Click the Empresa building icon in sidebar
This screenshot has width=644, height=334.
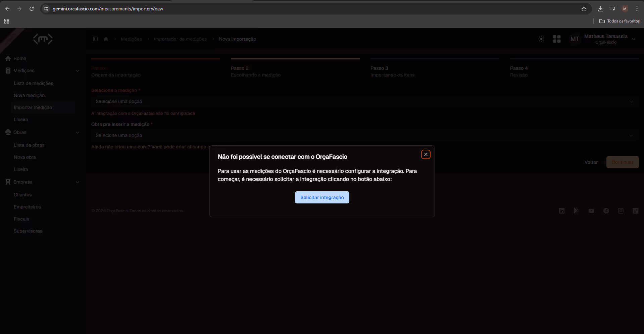[x=8, y=182]
